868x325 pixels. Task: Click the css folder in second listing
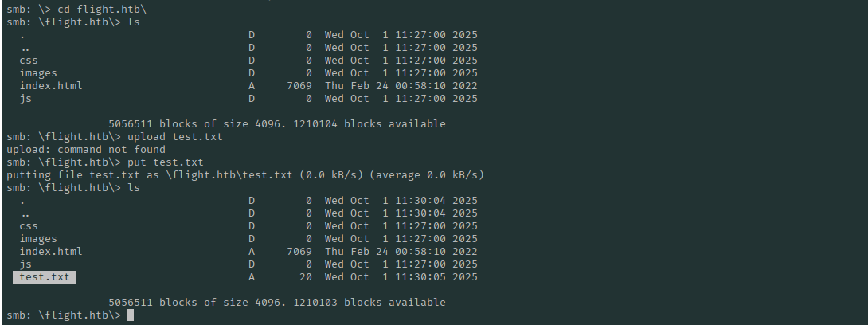[x=29, y=226]
